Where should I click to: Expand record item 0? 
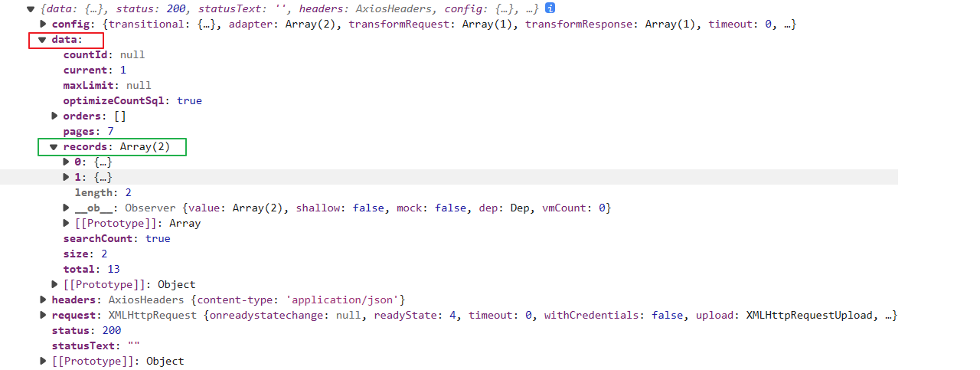(66, 162)
